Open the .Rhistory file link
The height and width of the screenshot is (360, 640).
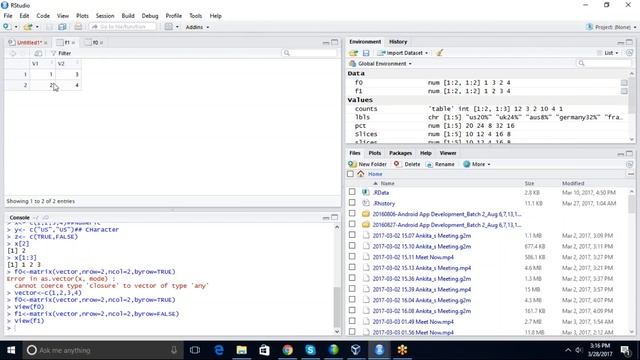point(384,203)
